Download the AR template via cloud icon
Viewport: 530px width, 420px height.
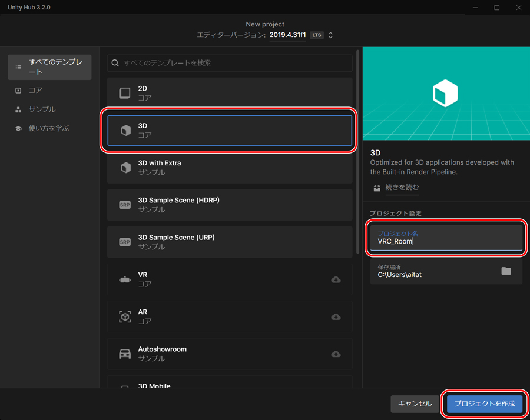pyautogui.click(x=336, y=316)
